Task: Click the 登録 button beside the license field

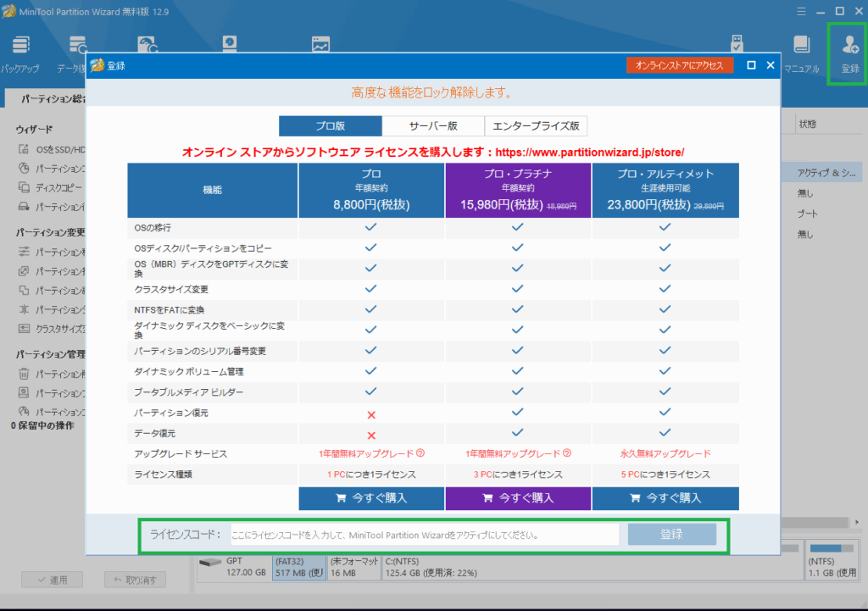Action: point(672,534)
